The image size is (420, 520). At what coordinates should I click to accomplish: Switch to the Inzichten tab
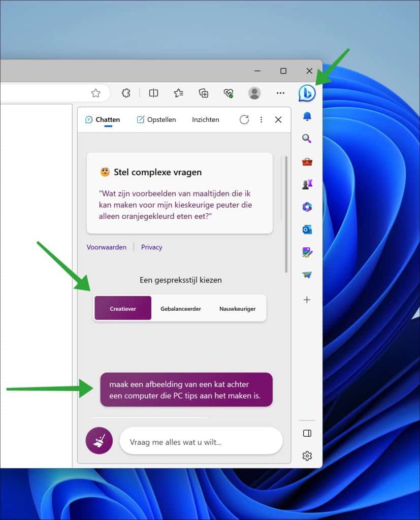click(205, 119)
